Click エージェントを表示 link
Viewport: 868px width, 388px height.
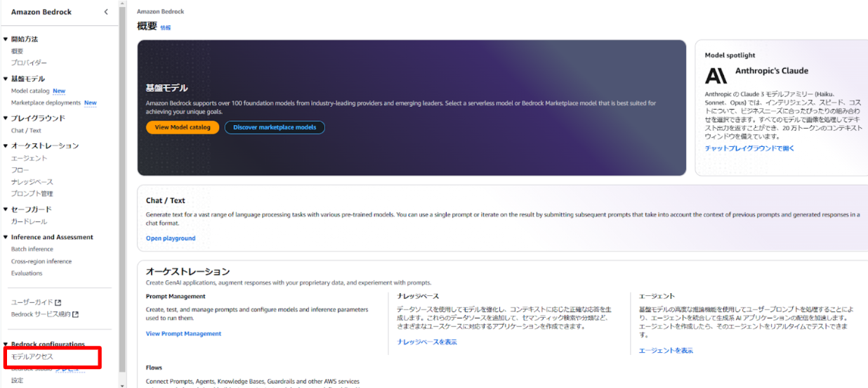666,350
